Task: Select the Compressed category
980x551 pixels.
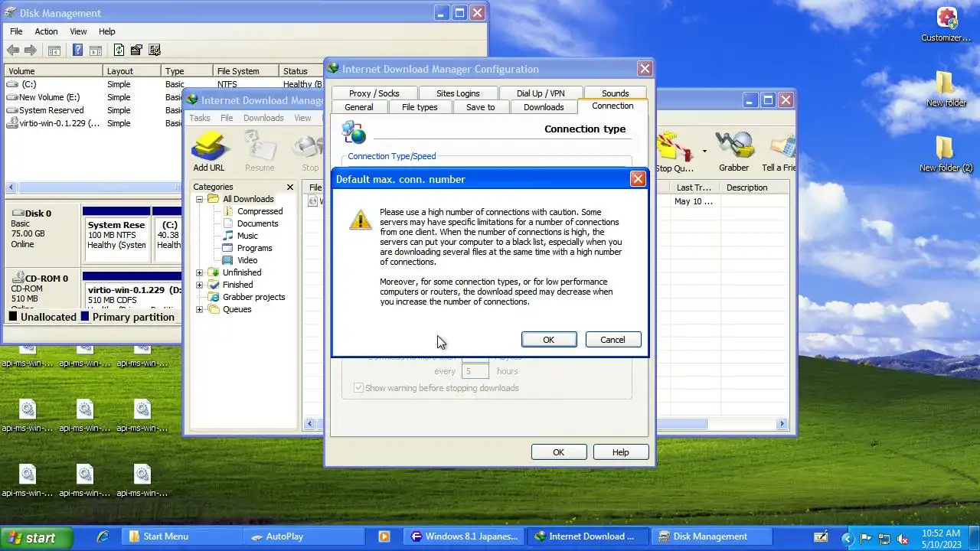Action: click(x=260, y=211)
